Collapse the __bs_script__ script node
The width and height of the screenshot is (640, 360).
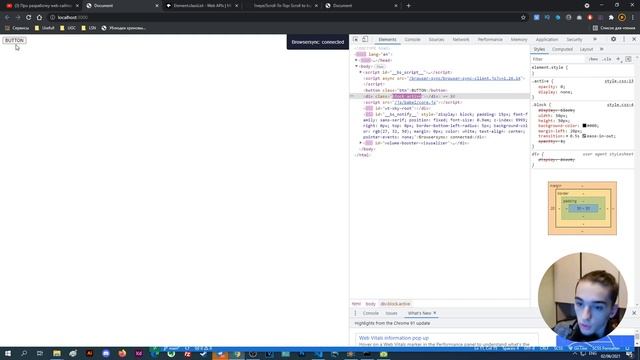[x=360, y=72]
